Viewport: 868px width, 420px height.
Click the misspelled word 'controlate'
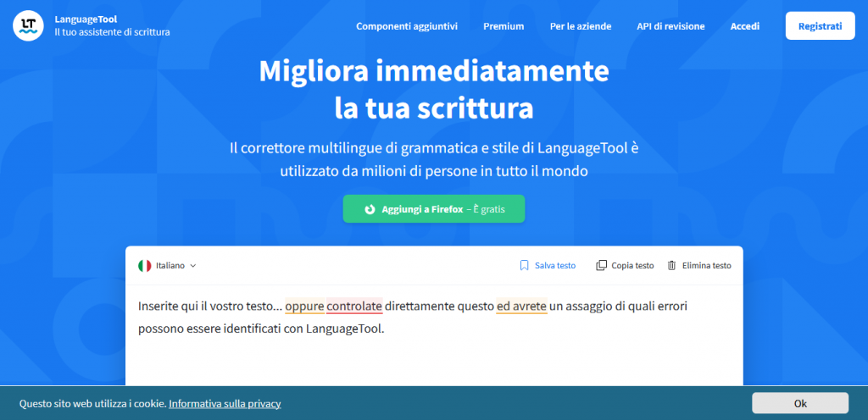coord(354,306)
